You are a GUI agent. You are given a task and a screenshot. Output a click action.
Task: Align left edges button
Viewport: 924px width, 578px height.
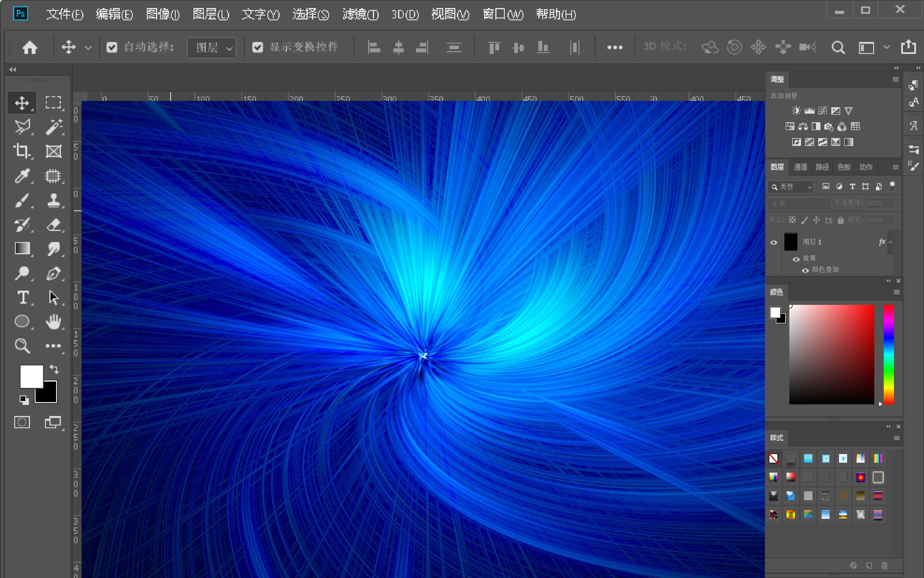click(374, 48)
